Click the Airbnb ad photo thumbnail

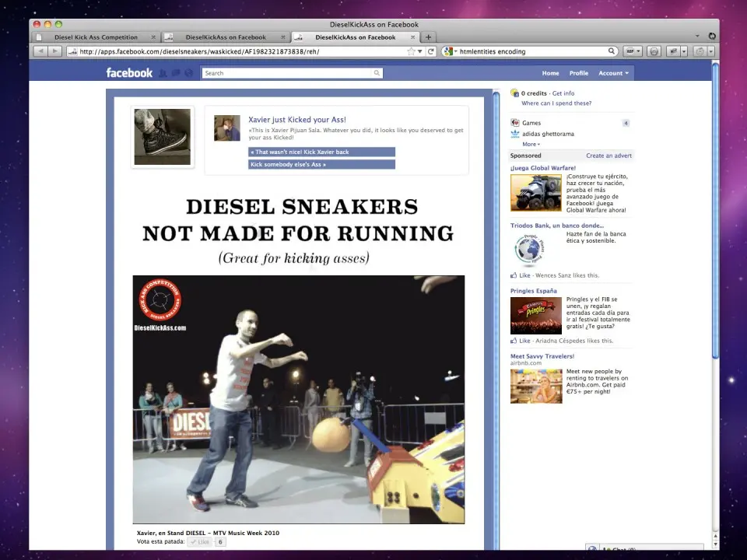536,387
